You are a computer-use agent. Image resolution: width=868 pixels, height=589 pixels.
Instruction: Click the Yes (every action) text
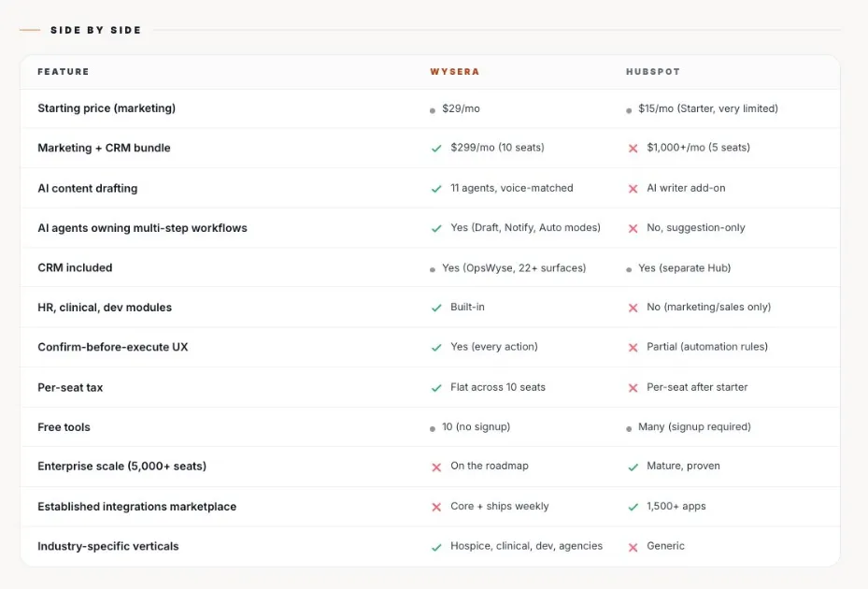[493, 346]
